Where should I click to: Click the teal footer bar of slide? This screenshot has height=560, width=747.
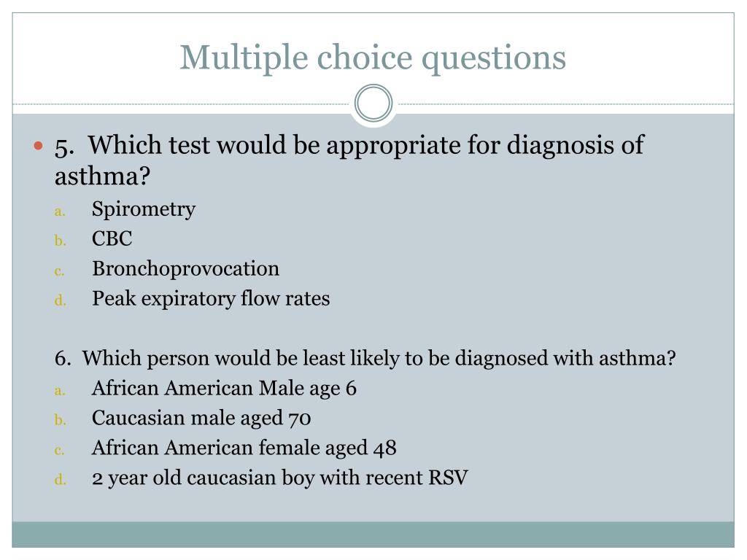click(x=373, y=534)
